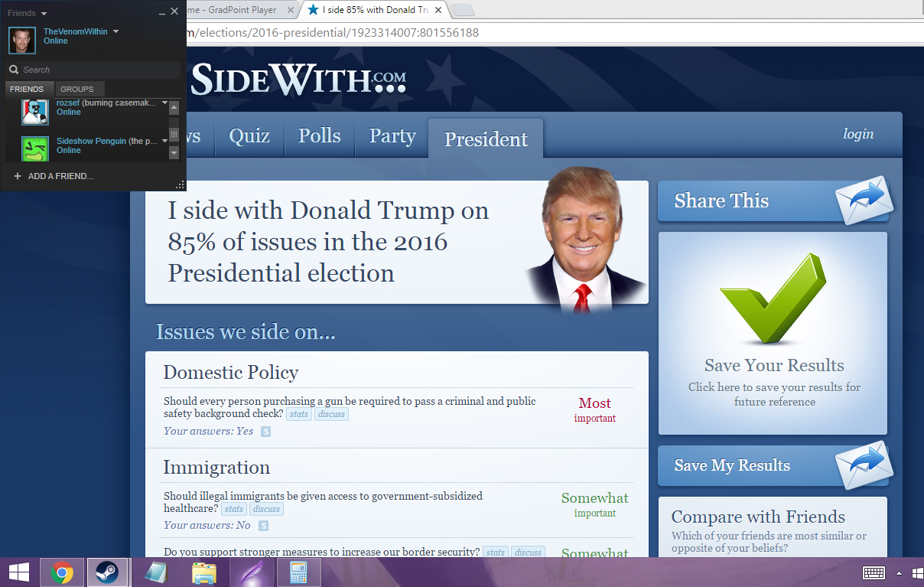This screenshot has width=924, height=587.
Task: Open Chrome from the taskbar
Action: coord(62,572)
